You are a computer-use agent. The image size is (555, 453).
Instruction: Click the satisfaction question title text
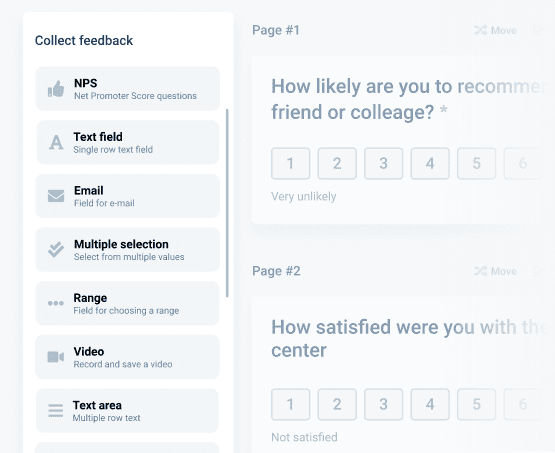409,339
